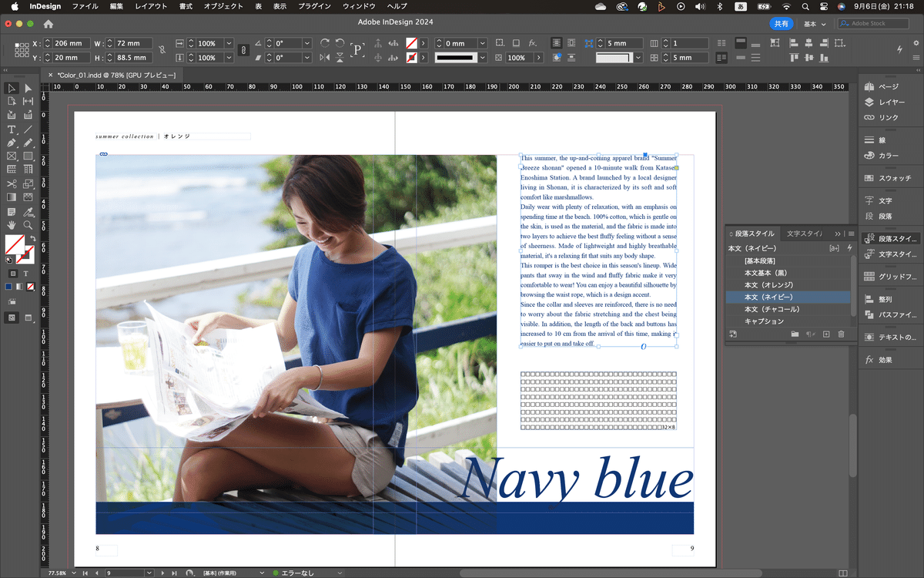Image resolution: width=924 pixels, height=578 pixels.
Task: Open the ウィンドウ menu
Action: (360, 6)
